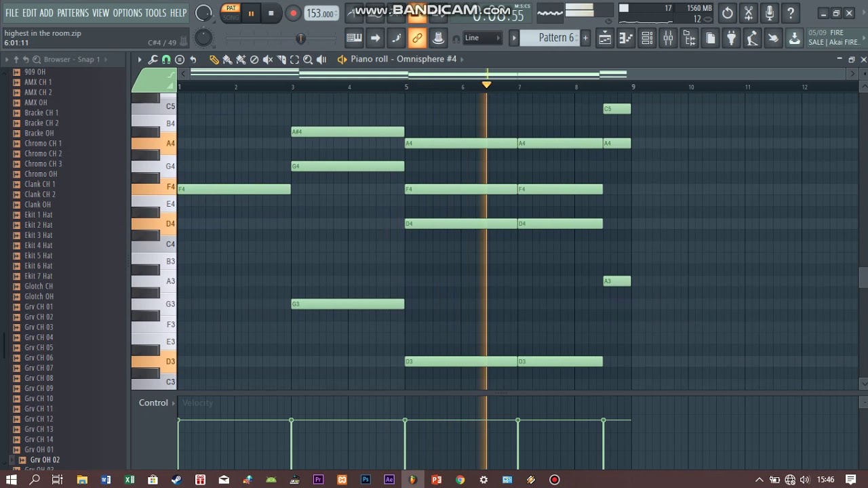
Task: Open the EDIT menu
Action: (29, 13)
